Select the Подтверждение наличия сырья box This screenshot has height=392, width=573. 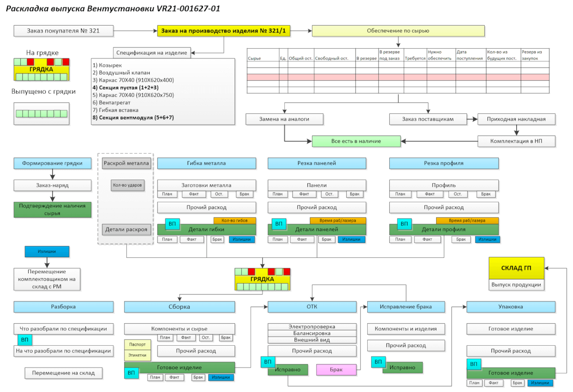(x=52, y=210)
